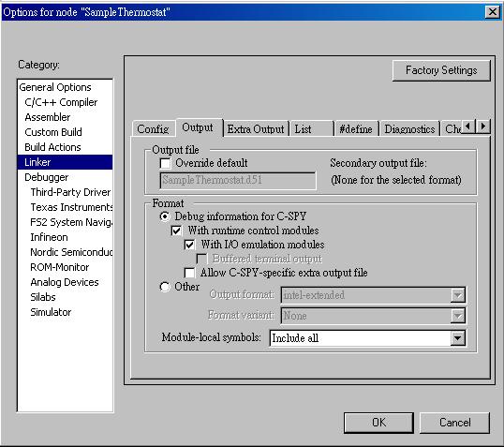Click the SampleThermostat.d51 output file field

[238, 181]
